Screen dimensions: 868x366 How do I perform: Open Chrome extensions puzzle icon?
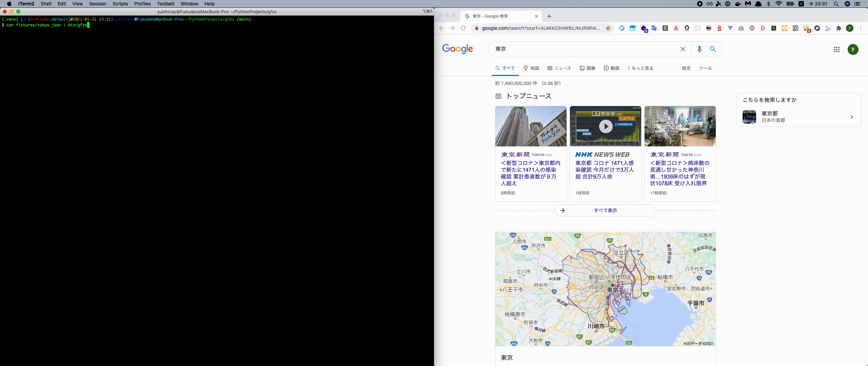point(839,28)
